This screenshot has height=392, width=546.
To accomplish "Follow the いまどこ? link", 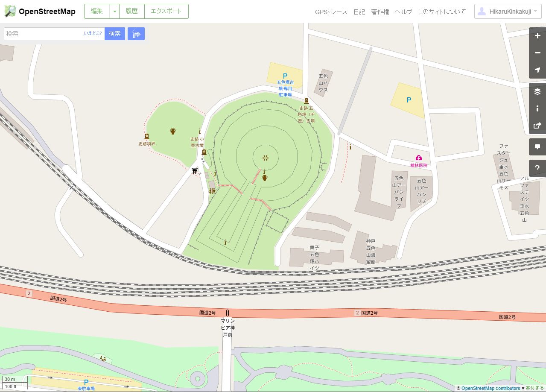I will pyautogui.click(x=93, y=33).
